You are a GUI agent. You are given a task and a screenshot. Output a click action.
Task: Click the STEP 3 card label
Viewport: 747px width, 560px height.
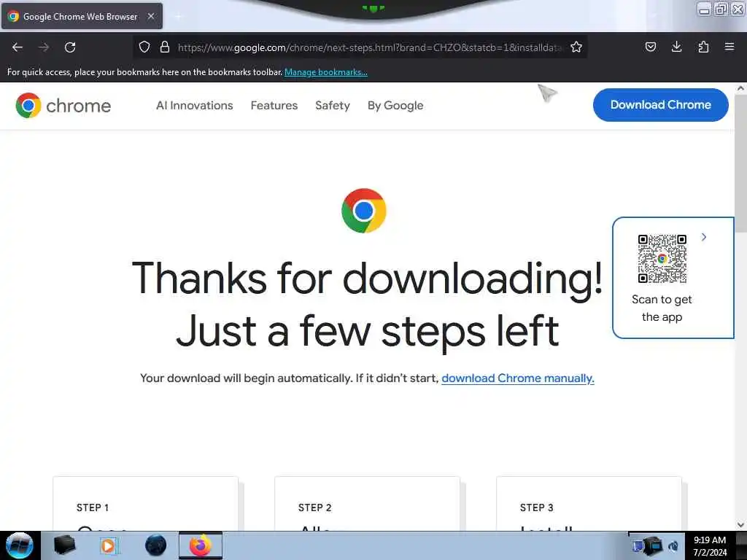pos(537,507)
